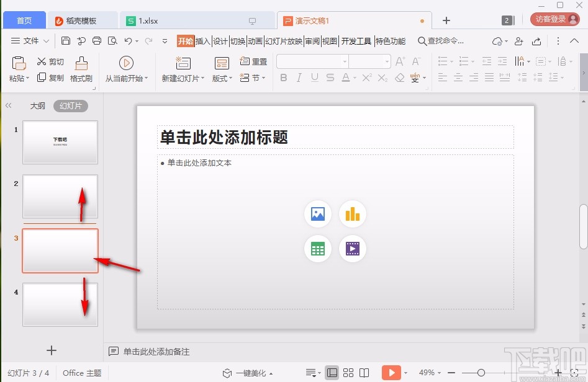This screenshot has height=382, width=588.
Task: Toggle italic formatting
Action: pyautogui.click(x=299, y=78)
